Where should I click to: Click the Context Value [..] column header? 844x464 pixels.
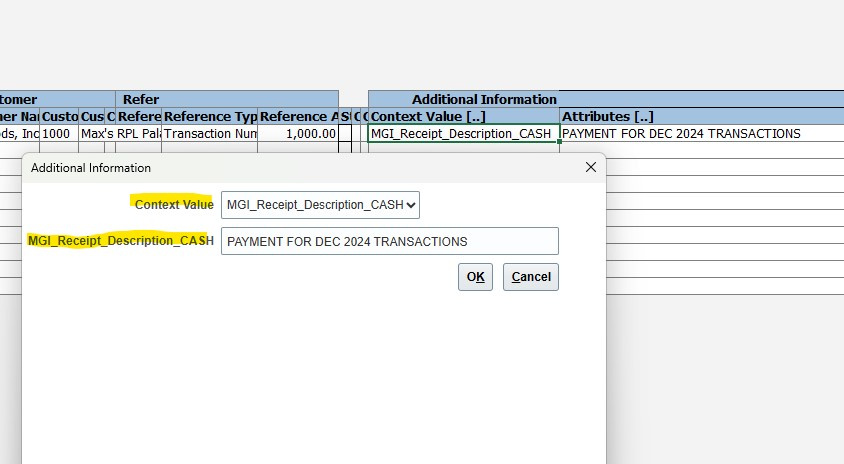pyautogui.click(x=464, y=116)
